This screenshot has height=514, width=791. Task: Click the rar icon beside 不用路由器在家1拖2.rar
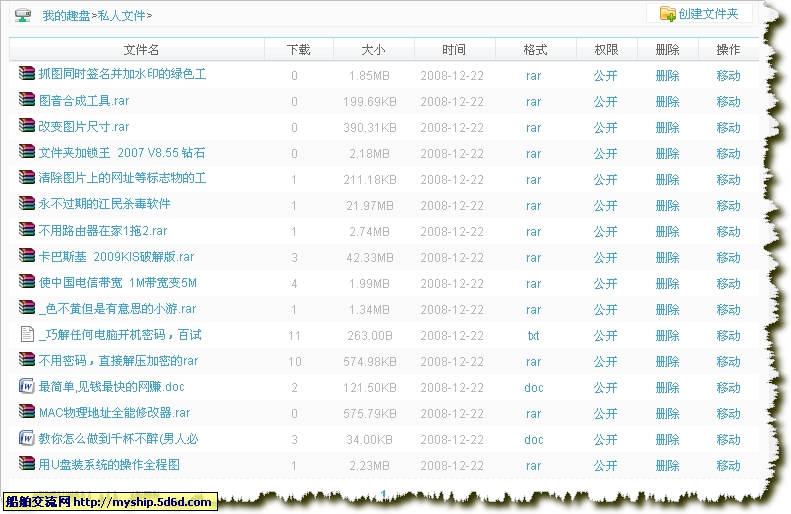[x=27, y=230]
